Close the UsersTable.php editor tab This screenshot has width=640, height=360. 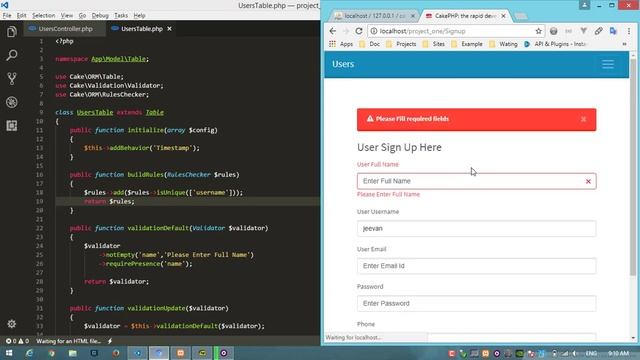169,29
